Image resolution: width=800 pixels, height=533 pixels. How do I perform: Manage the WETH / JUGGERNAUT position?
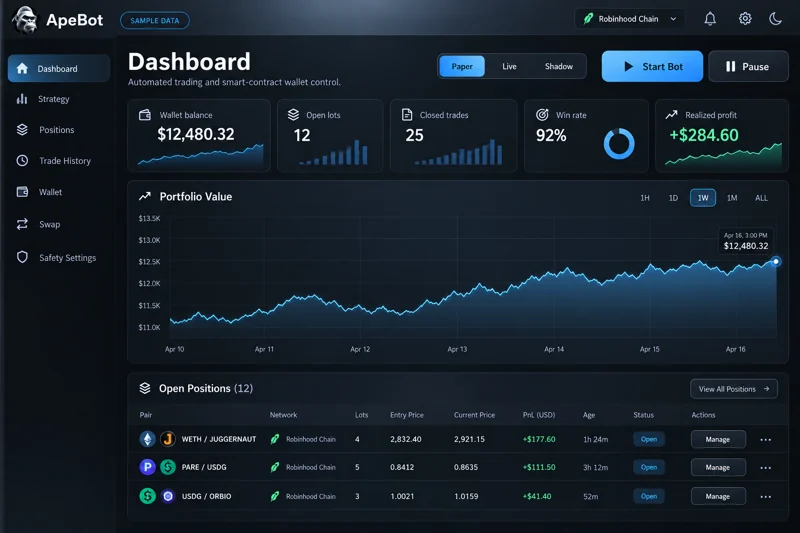click(x=718, y=439)
